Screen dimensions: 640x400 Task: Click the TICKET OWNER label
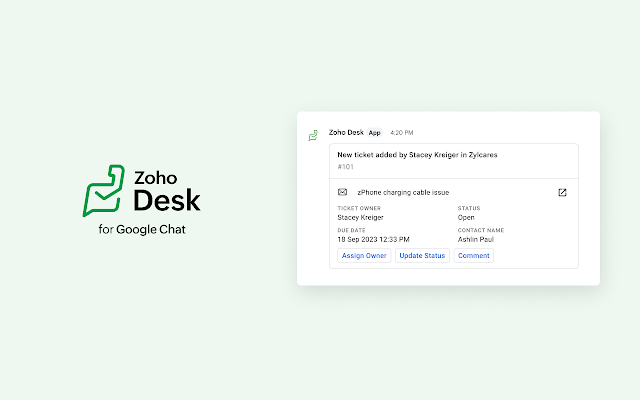click(x=359, y=208)
